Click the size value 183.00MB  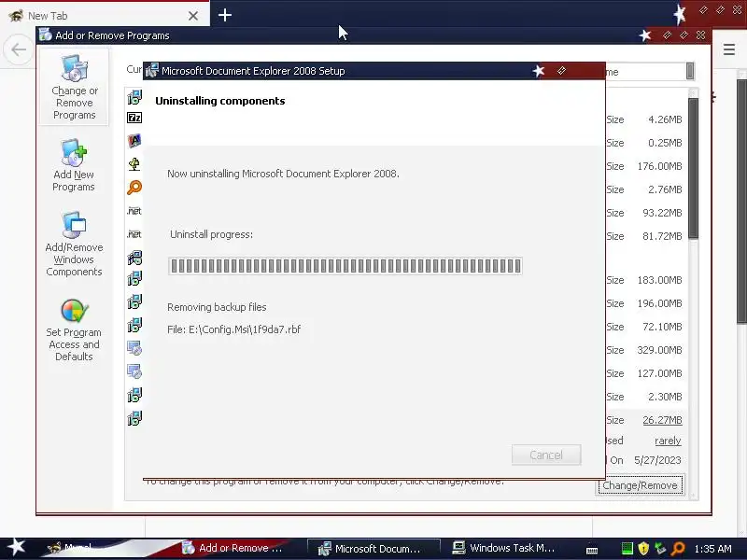pyautogui.click(x=660, y=280)
